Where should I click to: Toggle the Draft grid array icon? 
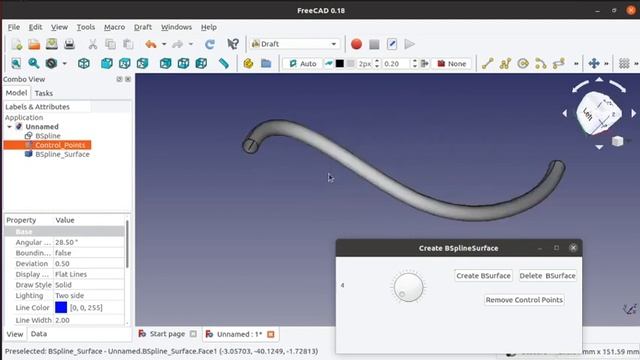pyautogui.click(x=624, y=64)
